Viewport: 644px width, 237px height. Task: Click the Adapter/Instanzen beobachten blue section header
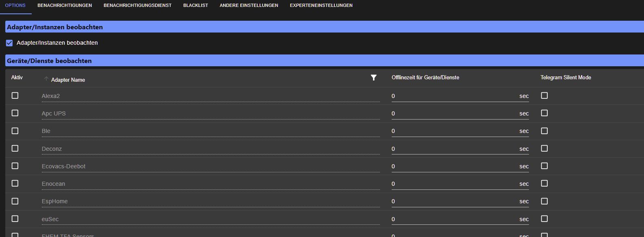pyautogui.click(x=325, y=27)
